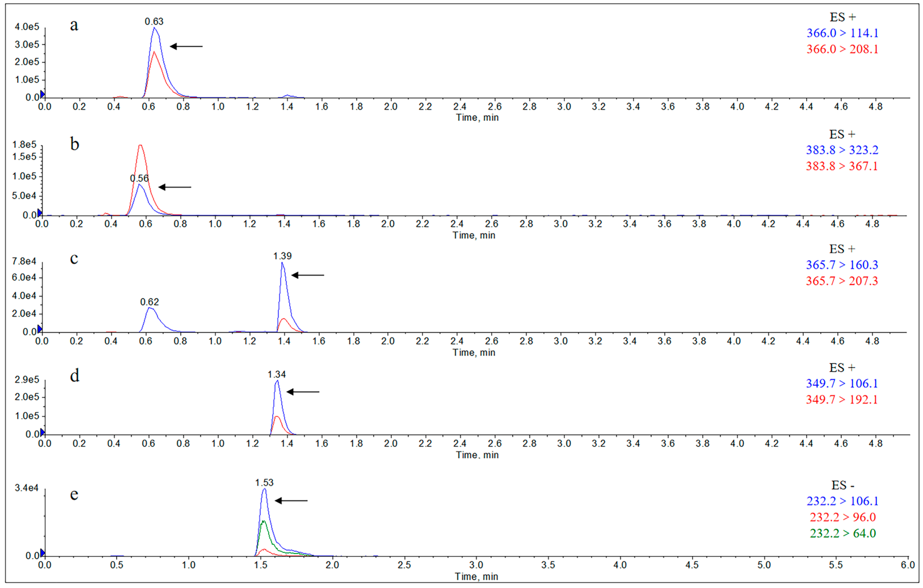Click the arrow pointing at the 1.39 peak
The height and width of the screenshot is (588, 923).
[x=308, y=275]
